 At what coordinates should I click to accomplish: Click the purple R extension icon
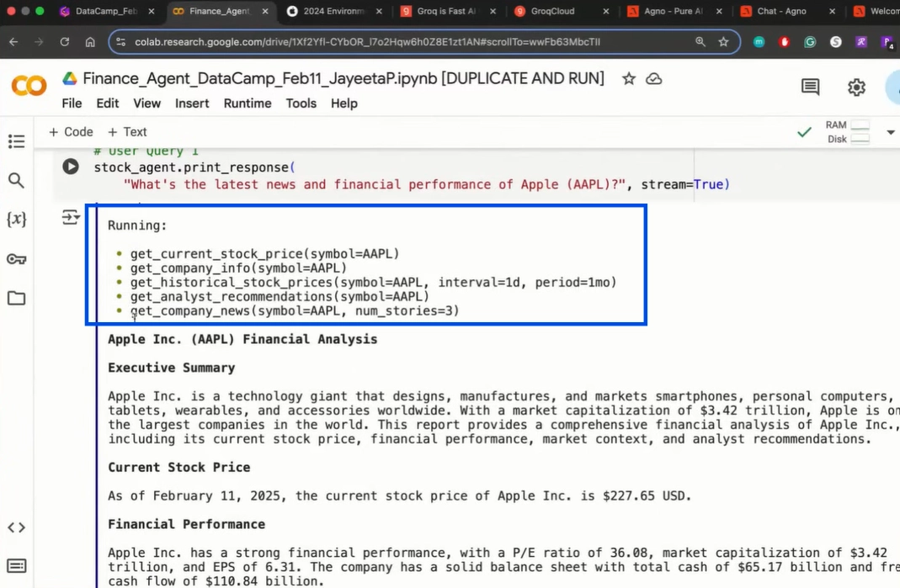861,42
